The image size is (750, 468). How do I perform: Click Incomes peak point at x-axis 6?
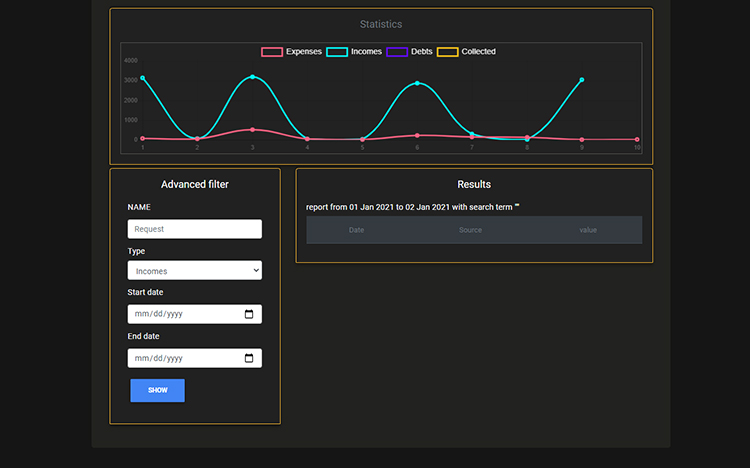pos(417,84)
